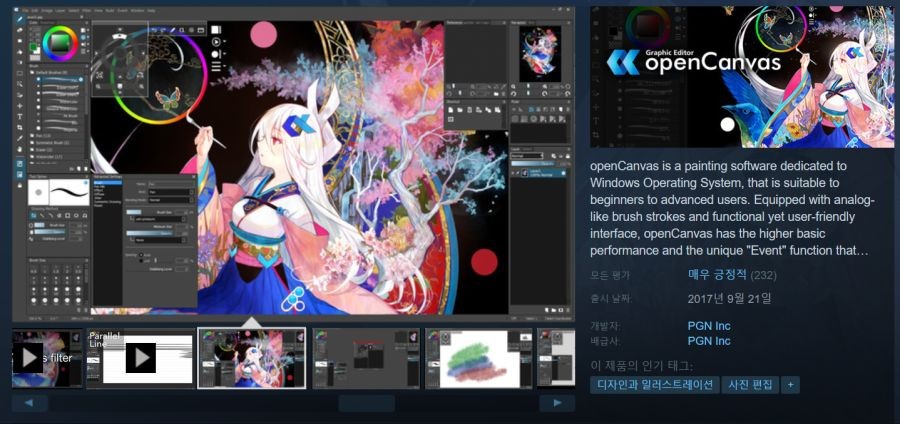This screenshot has width=900, height=424.
Task: Open the '매우 긍정적' review summary link
Action: coord(717,275)
